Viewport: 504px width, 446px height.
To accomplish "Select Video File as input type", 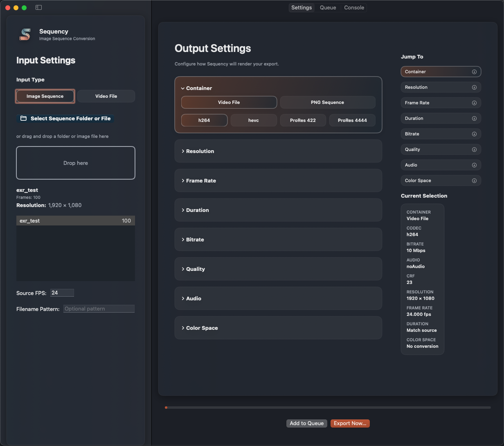I will [x=106, y=96].
